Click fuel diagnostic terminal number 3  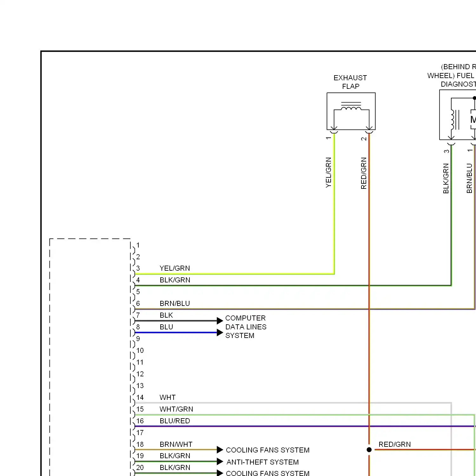pyautogui.click(x=446, y=151)
